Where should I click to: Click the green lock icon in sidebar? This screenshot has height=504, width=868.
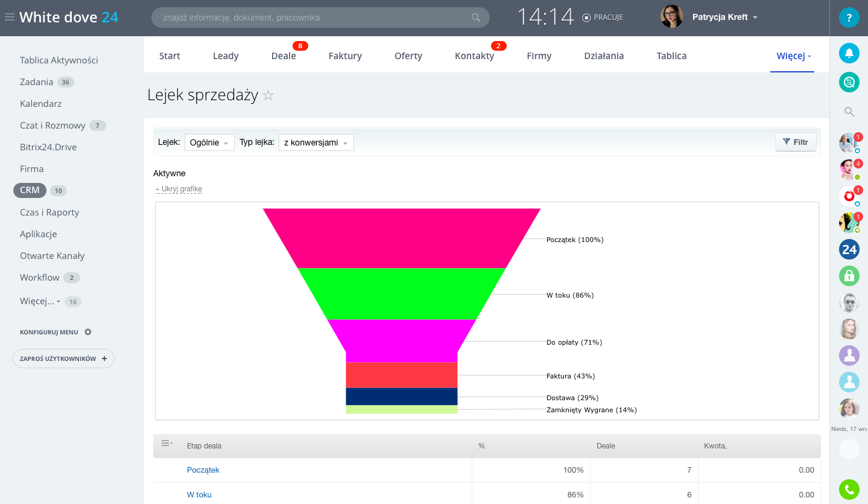pyautogui.click(x=849, y=276)
